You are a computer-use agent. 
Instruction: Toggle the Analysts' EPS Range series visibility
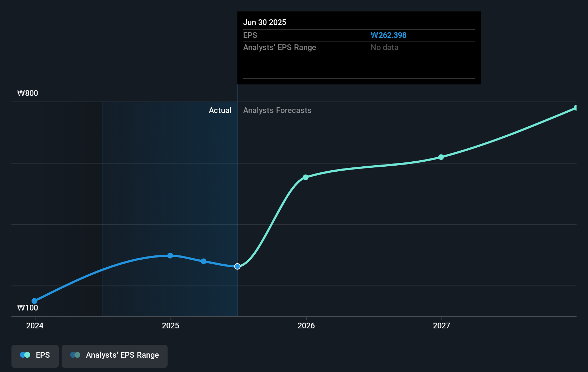pos(114,356)
